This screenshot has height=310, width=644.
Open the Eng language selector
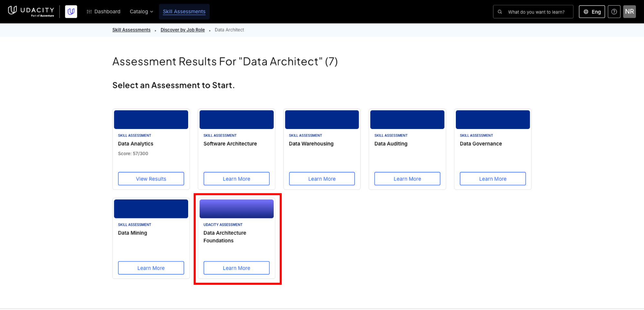pyautogui.click(x=592, y=12)
